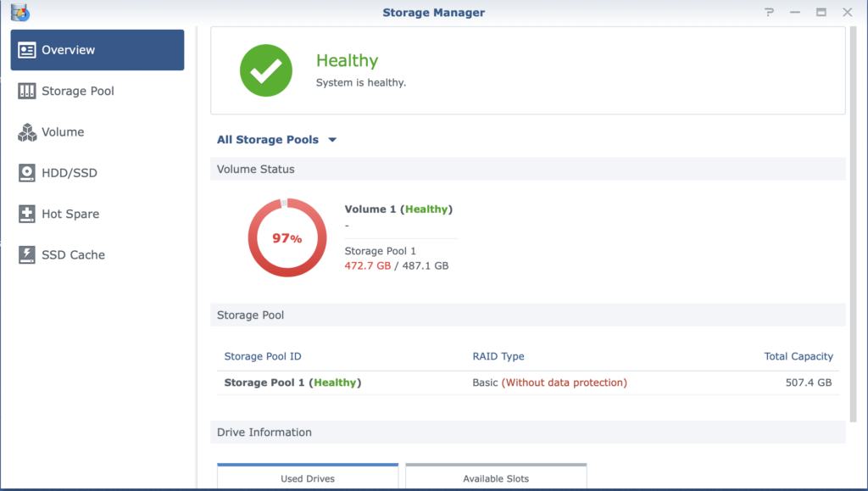Click the Storage Pool sidebar icon
The image size is (868, 491).
pos(27,92)
